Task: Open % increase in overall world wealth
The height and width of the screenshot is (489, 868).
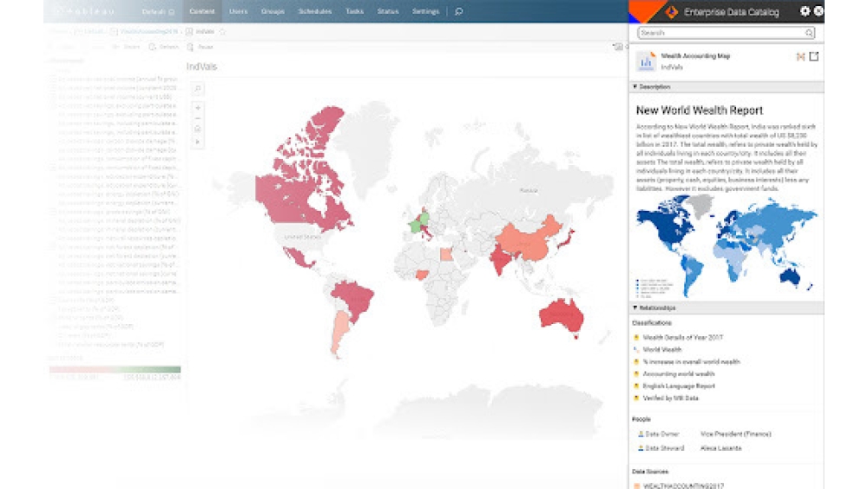Action: [691, 361]
